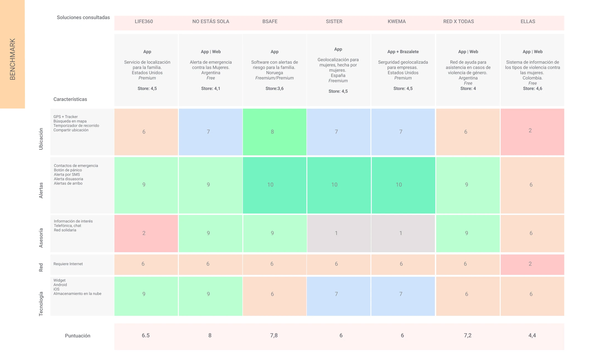
Task: Click the ELLAS final score 4,4
Action: click(532, 335)
